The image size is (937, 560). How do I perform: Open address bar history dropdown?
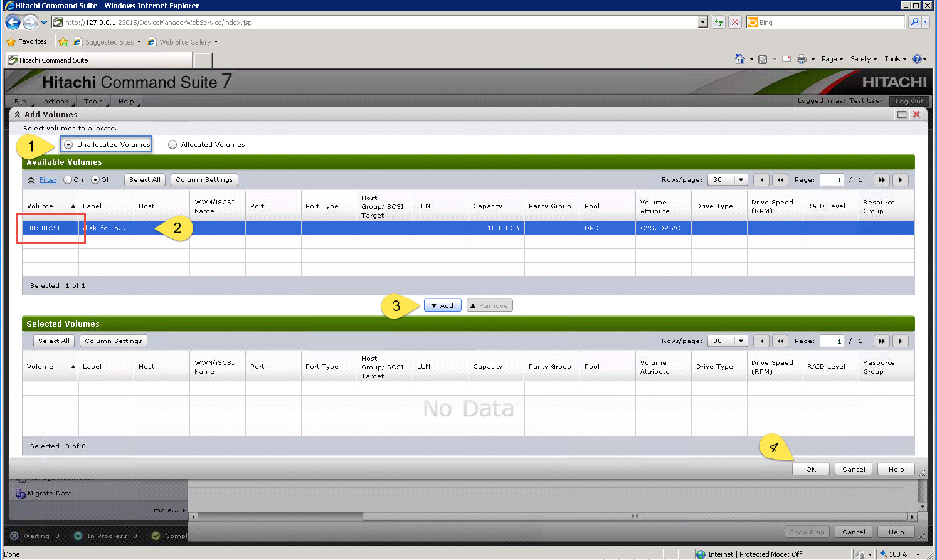(x=702, y=22)
